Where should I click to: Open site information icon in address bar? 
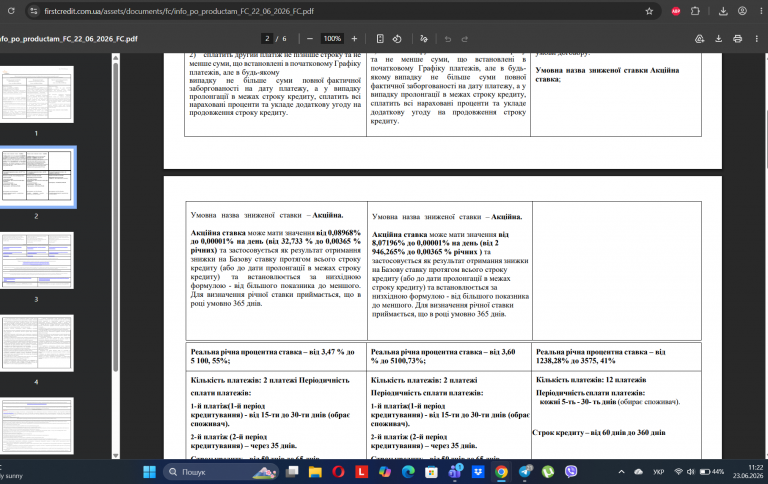pos(33,11)
